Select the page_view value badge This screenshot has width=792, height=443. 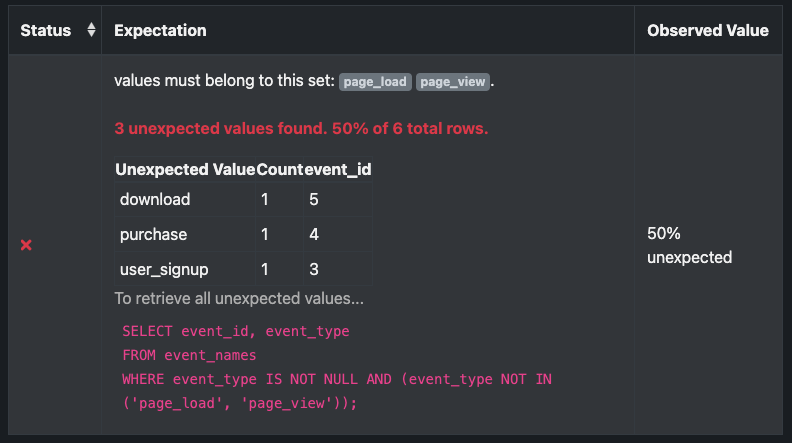452,82
